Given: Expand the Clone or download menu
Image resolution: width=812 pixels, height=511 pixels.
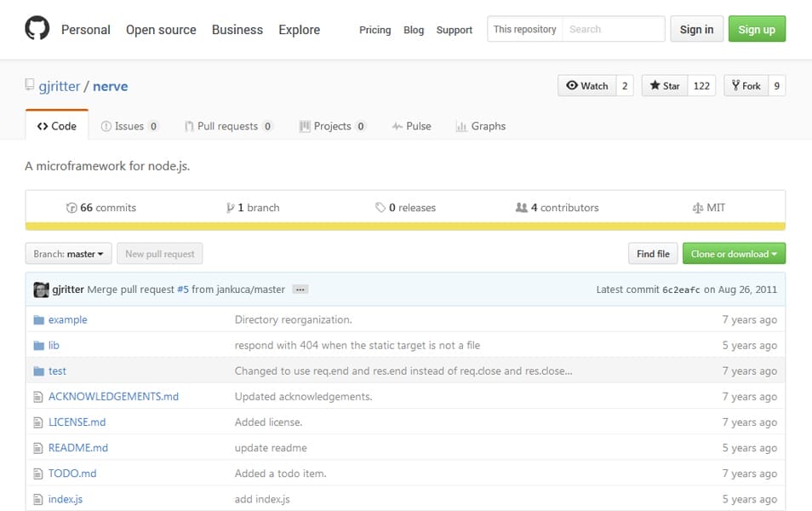Looking at the screenshot, I should click(734, 254).
